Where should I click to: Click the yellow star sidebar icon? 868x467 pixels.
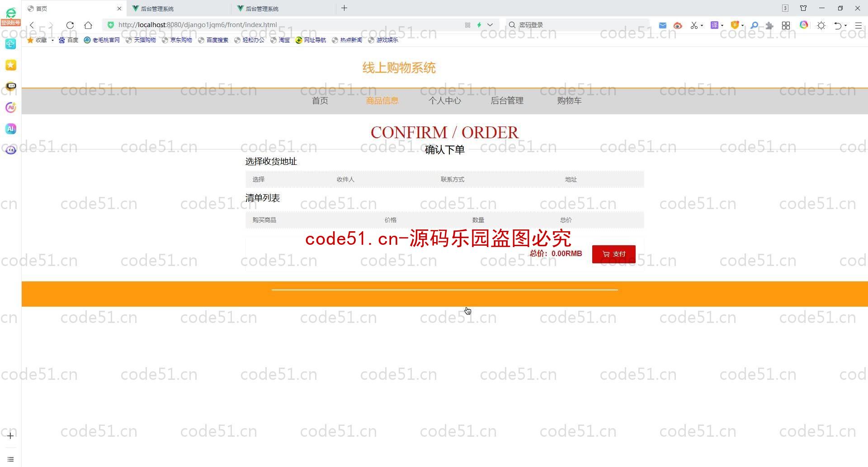[11, 65]
